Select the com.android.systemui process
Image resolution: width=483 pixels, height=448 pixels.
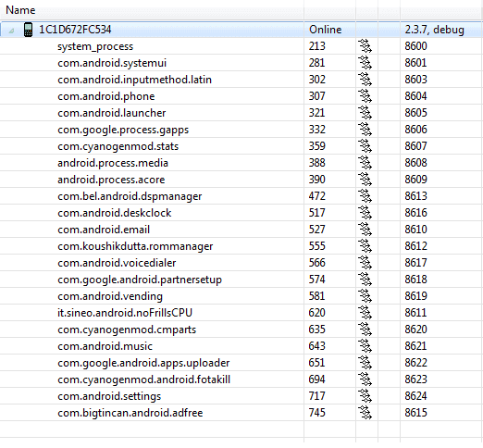tap(112, 63)
